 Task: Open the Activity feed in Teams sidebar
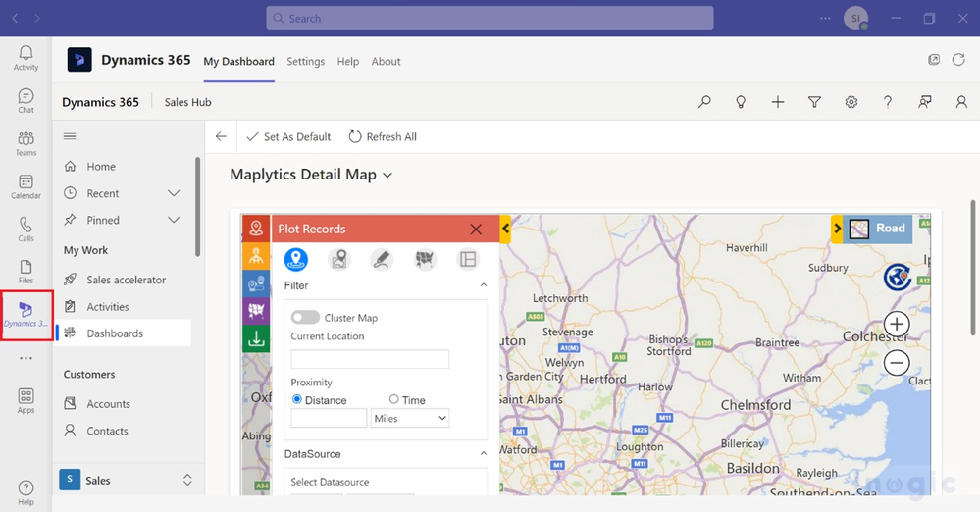[26, 58]
